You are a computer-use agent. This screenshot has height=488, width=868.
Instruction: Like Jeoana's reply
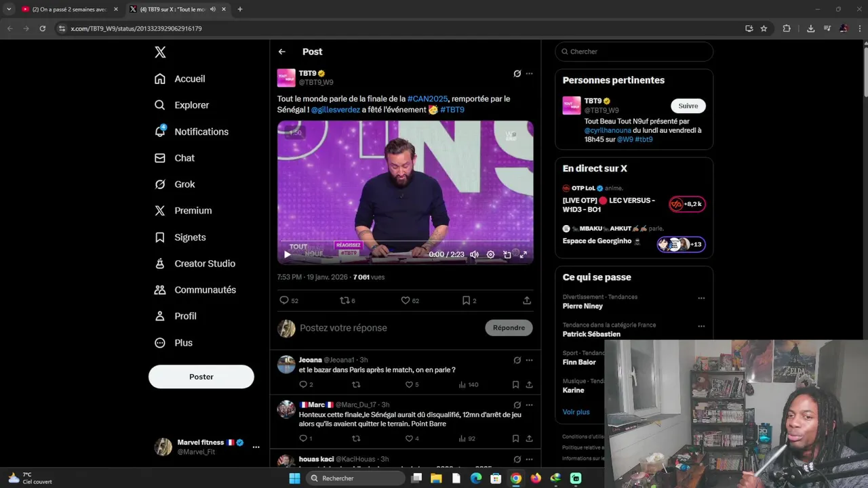412,384
